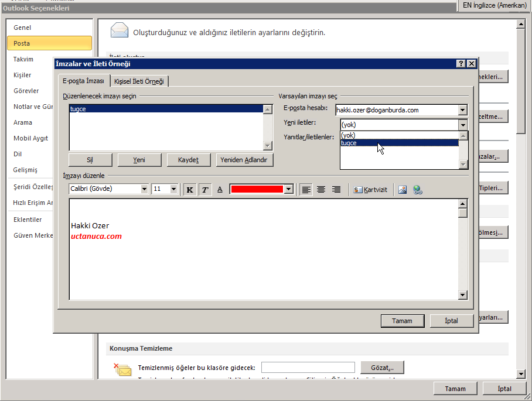Click uctanuca.com text in signature
Screen dimensions: 532x401
tap(96, 237)
